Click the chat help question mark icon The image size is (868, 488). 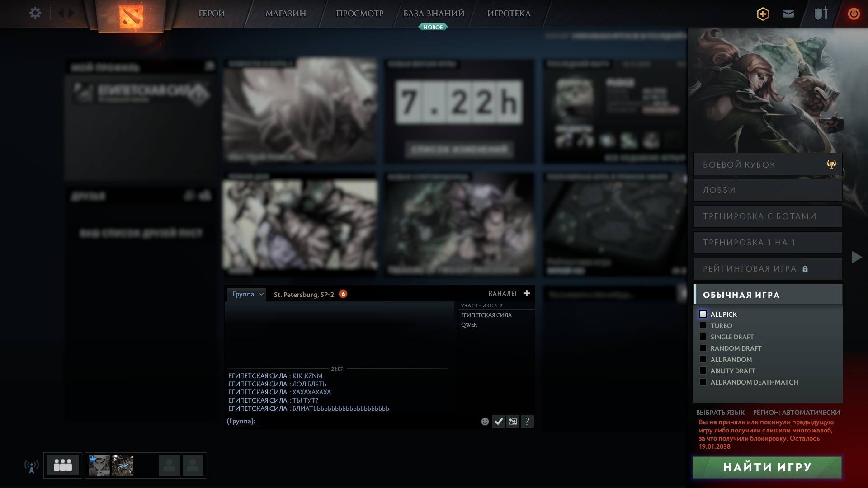[x=527, y=421]
